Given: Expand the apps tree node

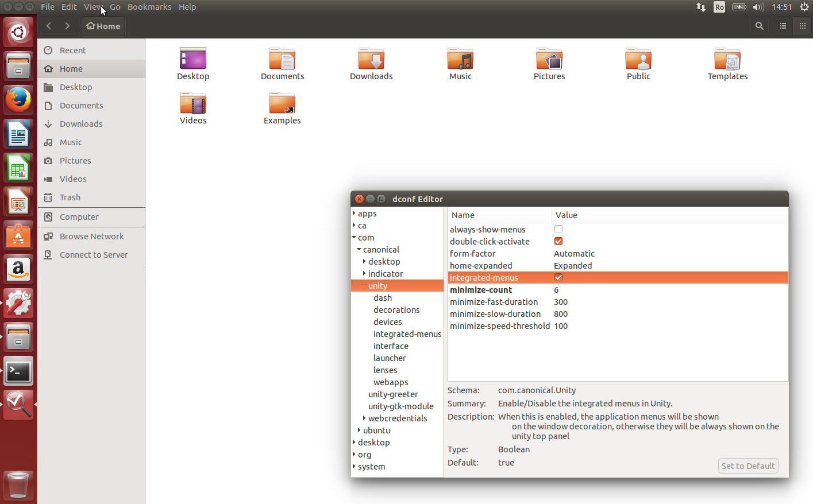Looking at the screenshot, I should tap(353, 213).
